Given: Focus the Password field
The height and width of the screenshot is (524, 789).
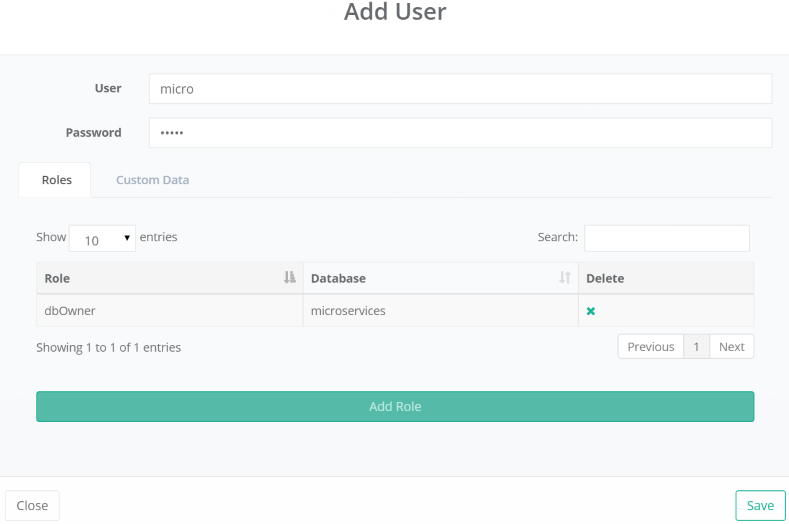Looking at the screenshot, I should (x=460, y=133).
